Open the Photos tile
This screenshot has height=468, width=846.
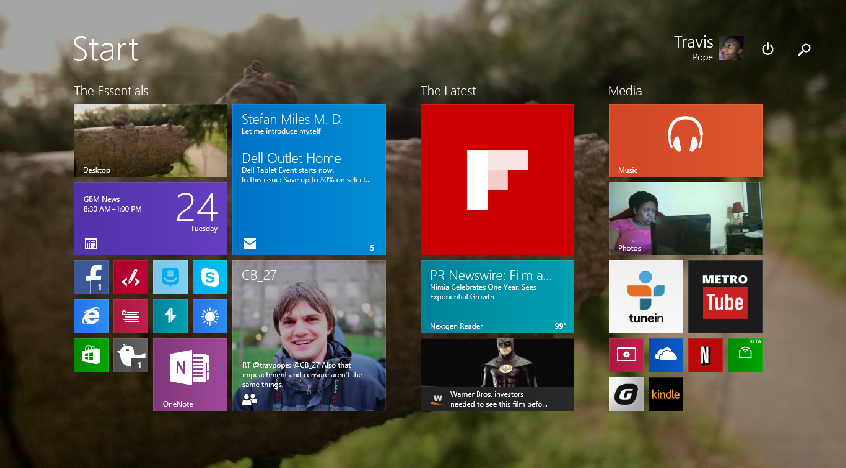686,218
